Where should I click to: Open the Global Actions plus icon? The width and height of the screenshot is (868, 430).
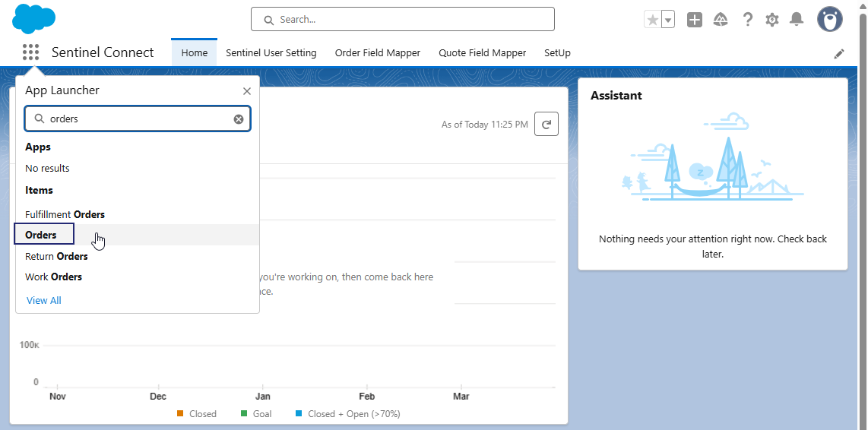(695, 20)
